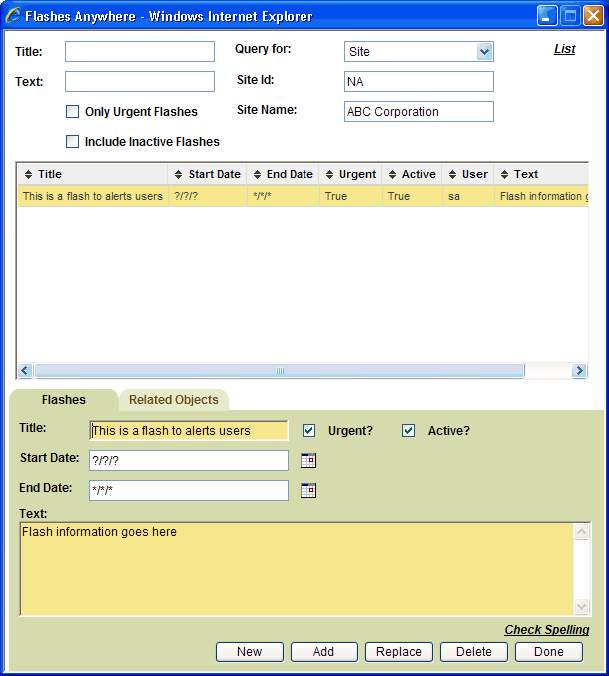
Task: Click the horizontal scrollbar thumb in grid
Action: click(x=280, y=371)
